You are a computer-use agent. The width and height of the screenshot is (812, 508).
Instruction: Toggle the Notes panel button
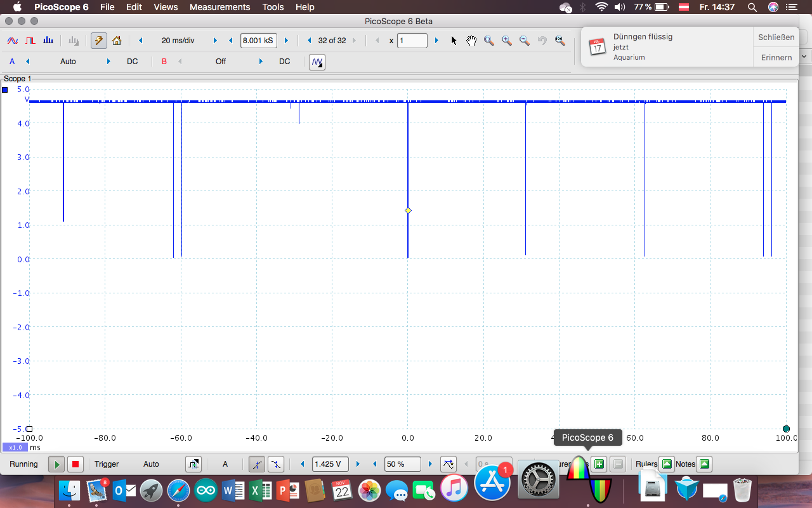coord(704,464)
